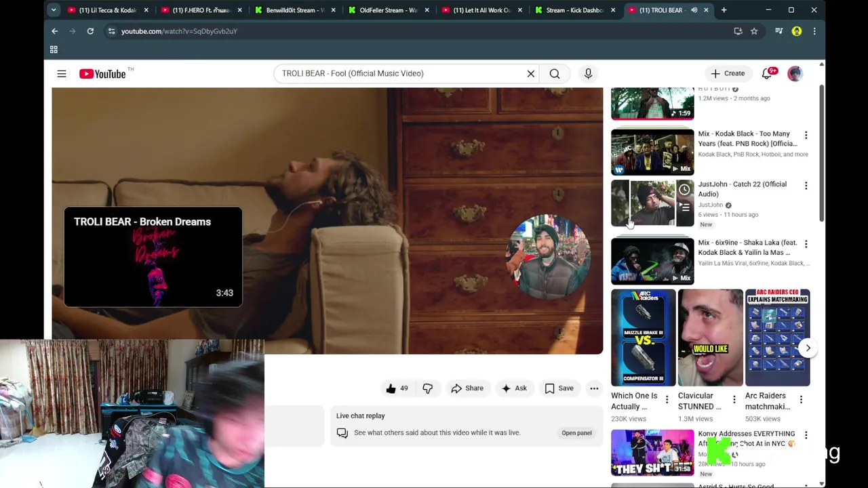Open the tab search dropdown arrow
This screenshot has width=868, height=488.
53,10
